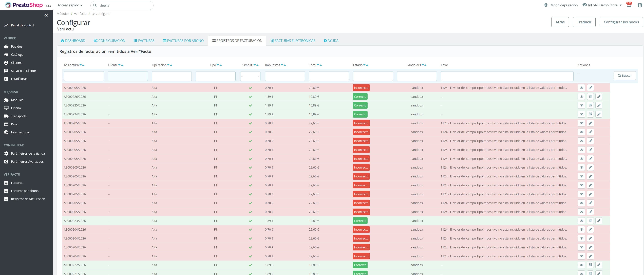View invoice A3000222/2026 record via eye icon
644x275 pixels.
(x=581, y=265)
